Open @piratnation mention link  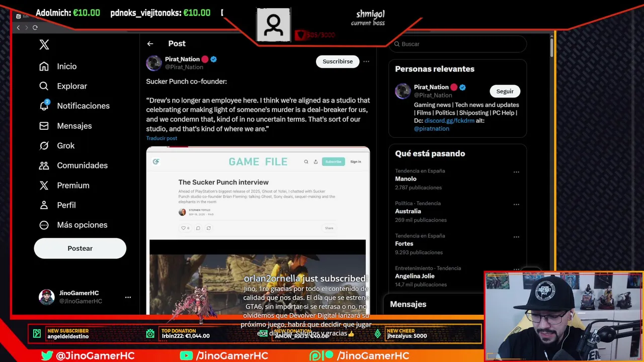click(432, 129)
